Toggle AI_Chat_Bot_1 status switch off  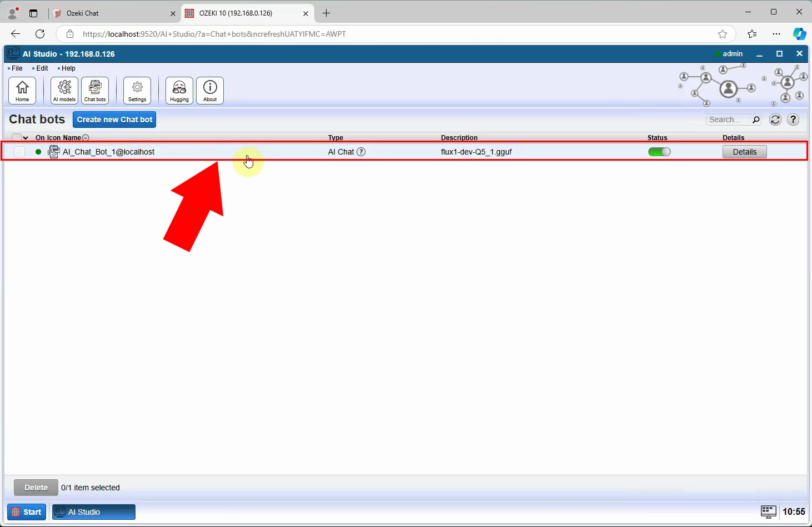659,152
